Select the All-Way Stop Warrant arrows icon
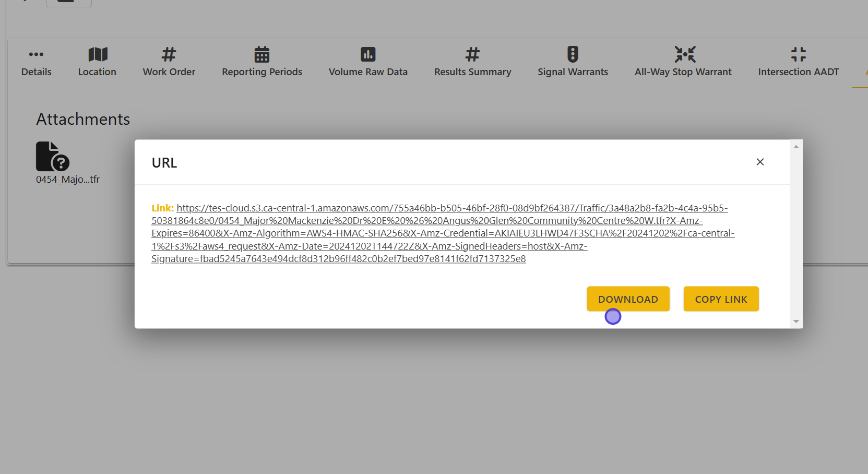868x474 pixels. pyautogui.click(x=685, y=54)
